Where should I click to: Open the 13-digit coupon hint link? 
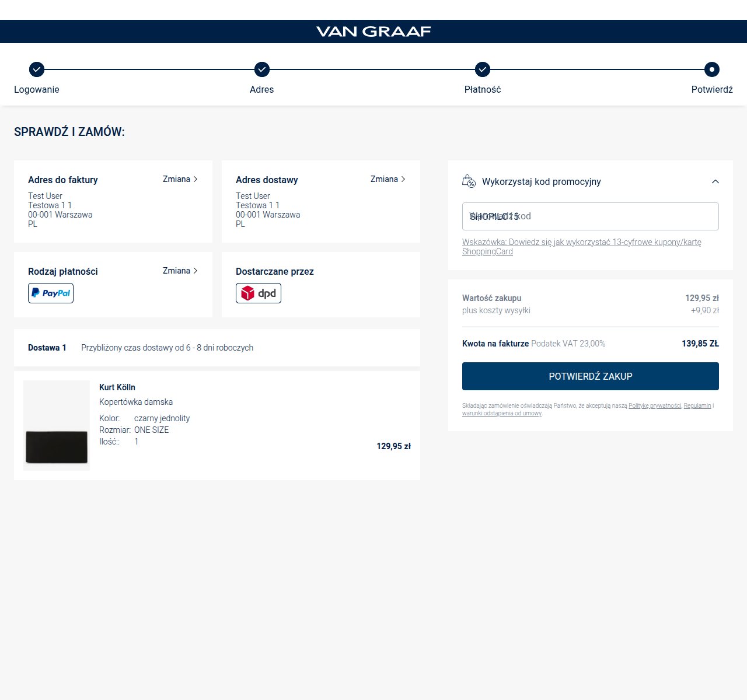(582, 247)
